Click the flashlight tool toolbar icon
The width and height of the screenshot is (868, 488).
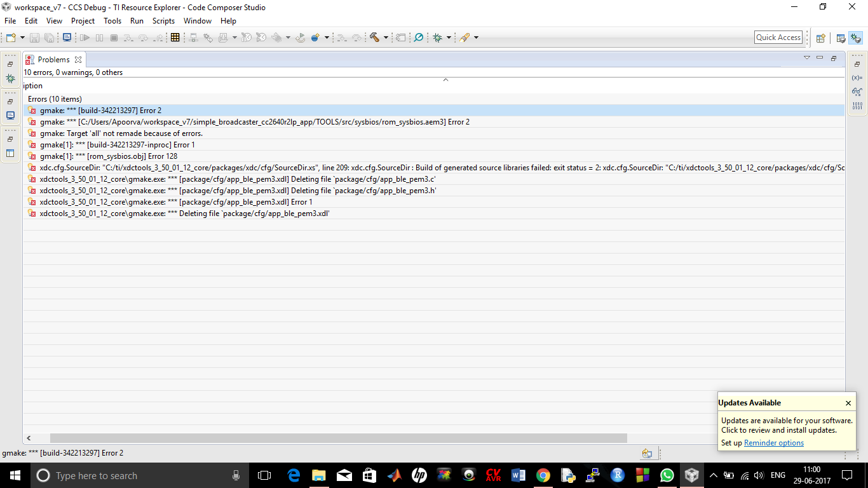tap(465, 37)
